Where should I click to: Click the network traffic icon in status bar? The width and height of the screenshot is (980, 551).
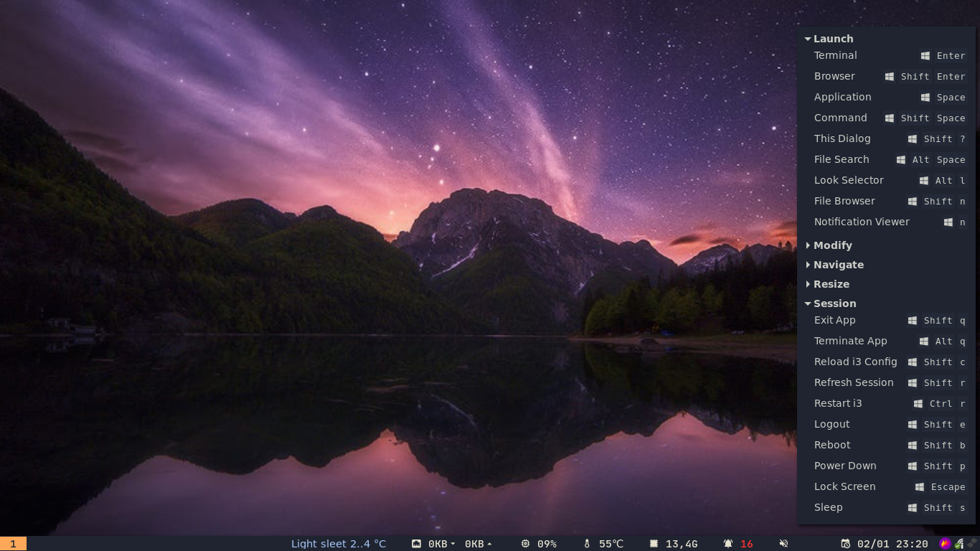416,544
